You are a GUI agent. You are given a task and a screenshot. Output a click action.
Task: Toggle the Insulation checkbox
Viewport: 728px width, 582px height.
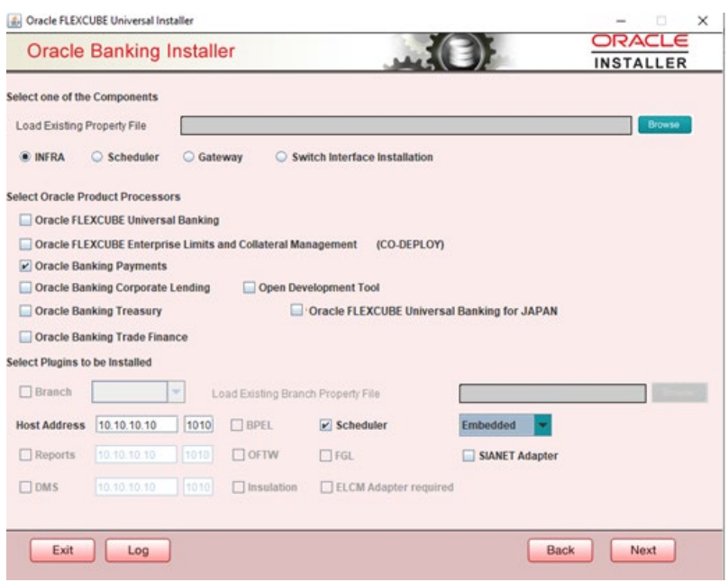pyautogui.click(x=238, y=487)
